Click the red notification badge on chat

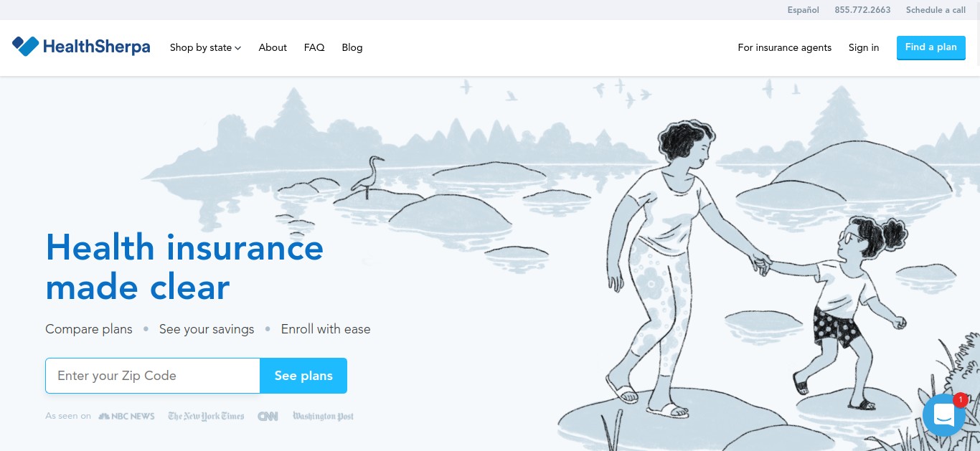point(960,400)
